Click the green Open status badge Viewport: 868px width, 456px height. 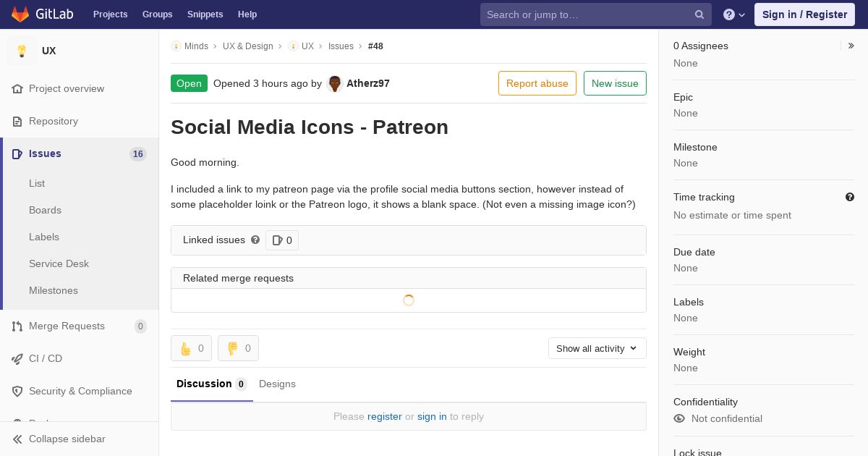point(189,83)
